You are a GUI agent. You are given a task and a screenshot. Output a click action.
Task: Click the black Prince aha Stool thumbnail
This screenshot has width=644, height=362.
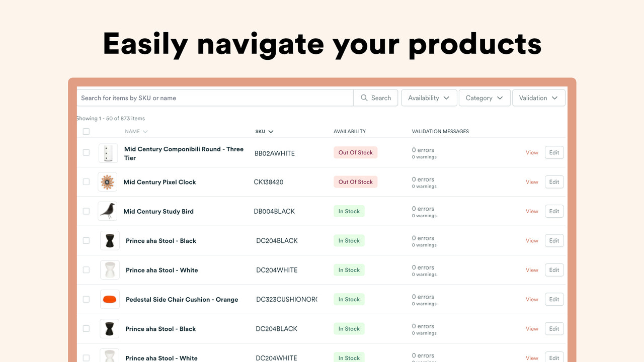[109, 240]
